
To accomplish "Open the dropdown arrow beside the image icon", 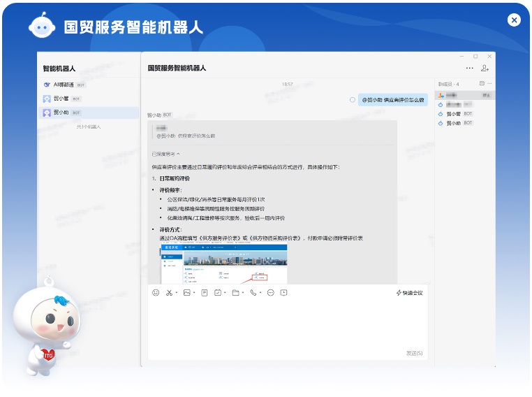I will 193,293.
